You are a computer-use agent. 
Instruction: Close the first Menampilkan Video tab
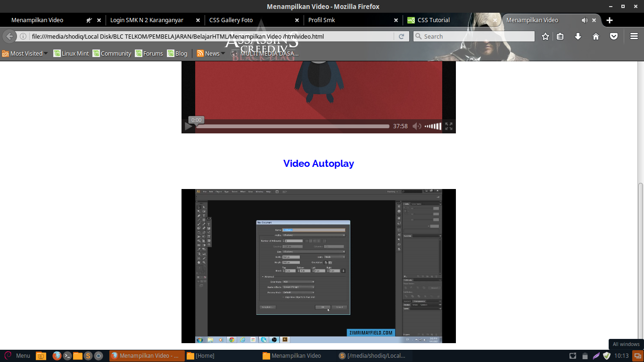[x=99, y=20]
